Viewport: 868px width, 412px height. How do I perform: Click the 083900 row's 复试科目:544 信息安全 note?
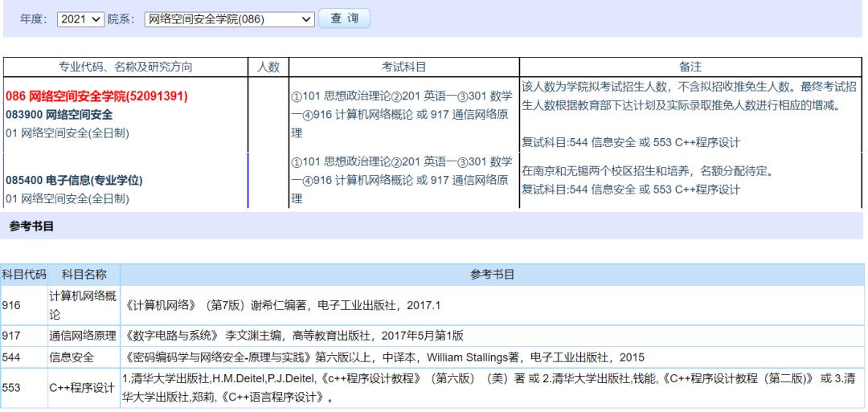(631, 142)
